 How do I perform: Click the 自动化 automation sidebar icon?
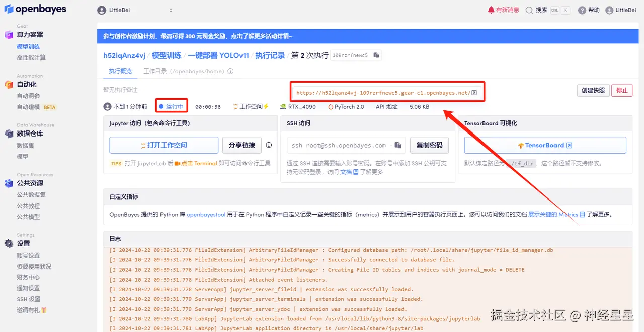pos(8,84)
